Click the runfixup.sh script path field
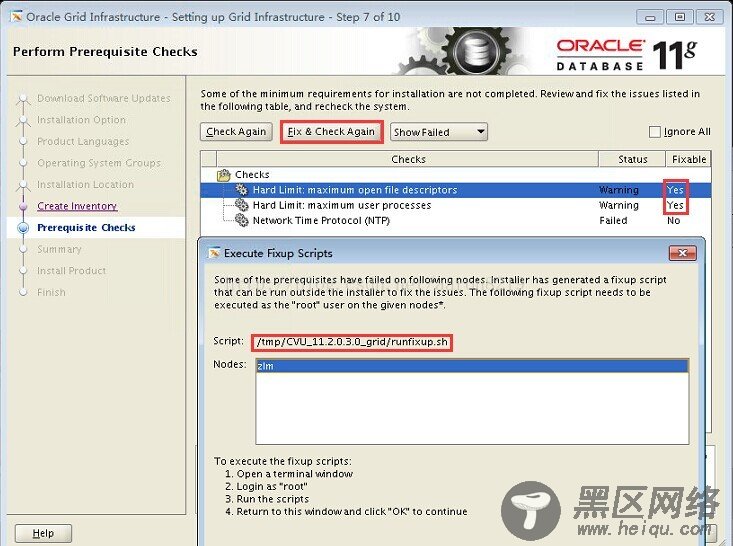The height and width of the screenshot is (546, 733). tap(352, 342)
